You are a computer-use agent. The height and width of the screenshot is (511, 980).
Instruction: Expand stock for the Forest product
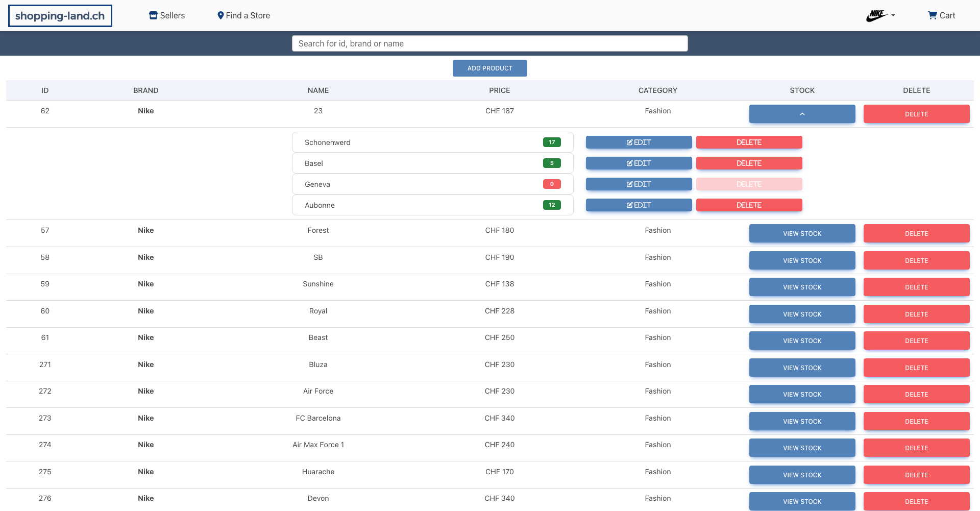click(802, 233)
